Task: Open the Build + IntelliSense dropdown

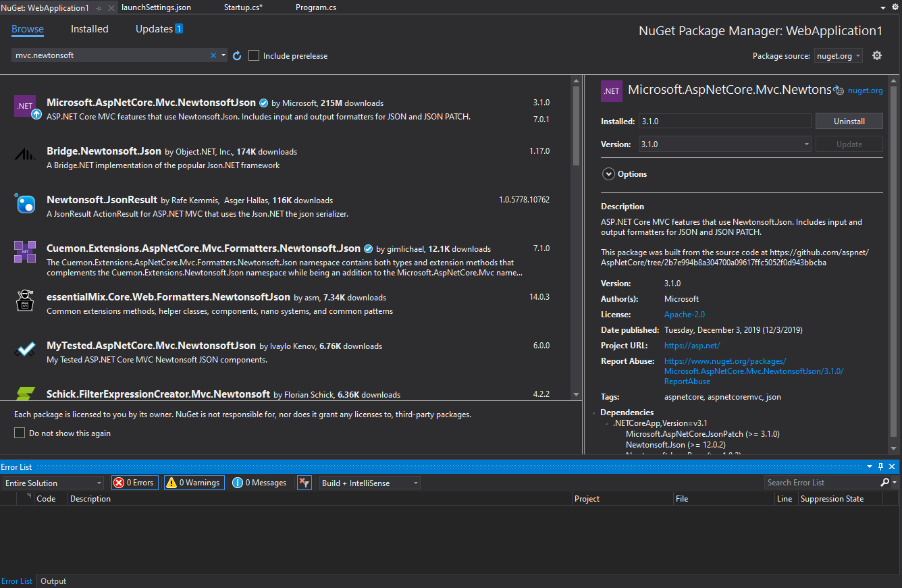Action: tap(369, 483)
